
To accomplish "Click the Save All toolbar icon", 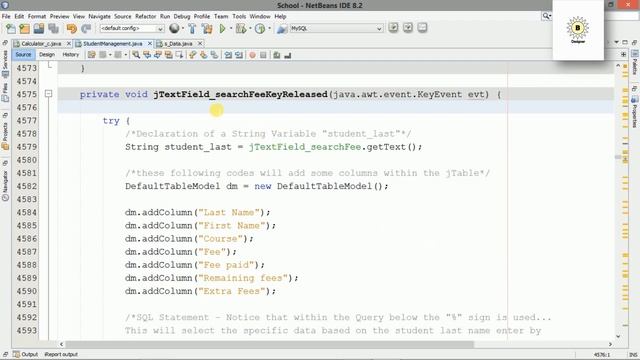I will [x=53, y=29].
